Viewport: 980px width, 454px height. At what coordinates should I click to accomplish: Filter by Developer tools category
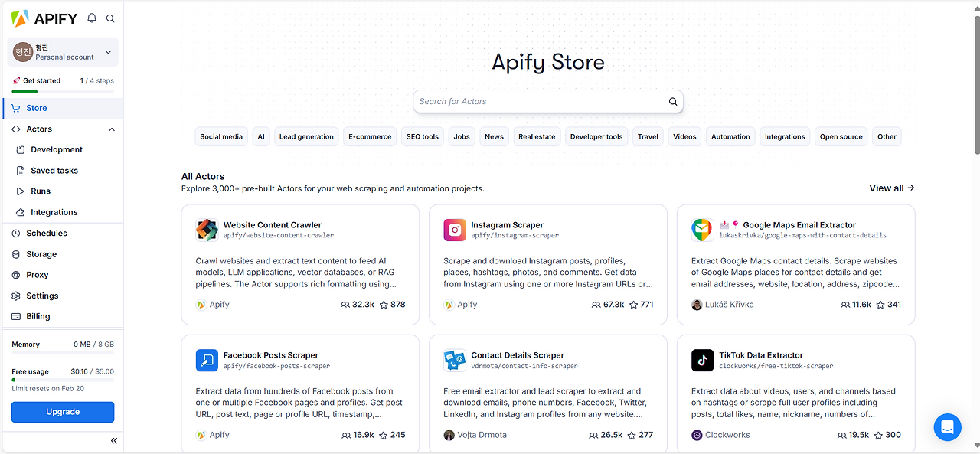click(x=596, y=137)
